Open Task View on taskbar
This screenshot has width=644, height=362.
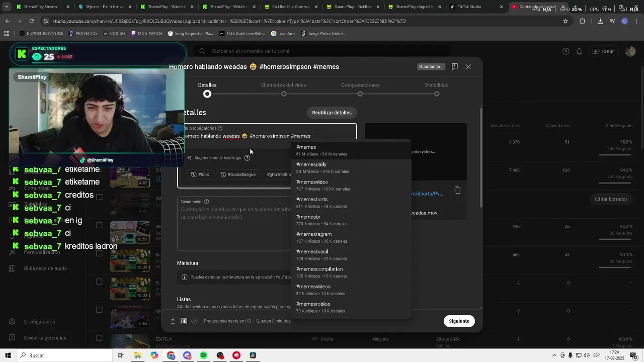(121, 355)
